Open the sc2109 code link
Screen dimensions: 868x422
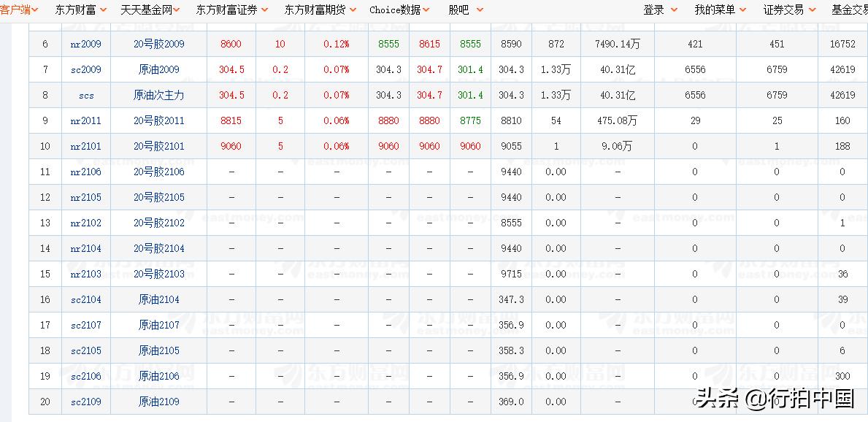tap(86, 402)
